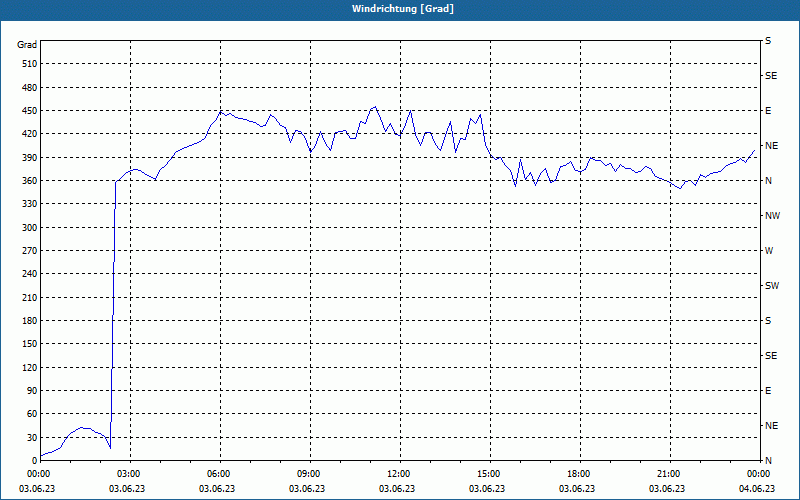Select the 03.06.23 date under 21:00
Screen dimensions: 800x500
667,489
